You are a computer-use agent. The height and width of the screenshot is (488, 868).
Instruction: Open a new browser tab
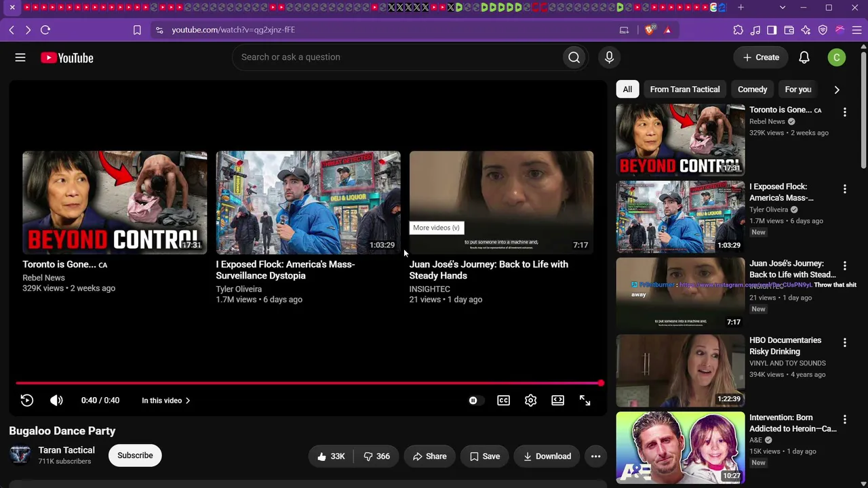[741, 7]
